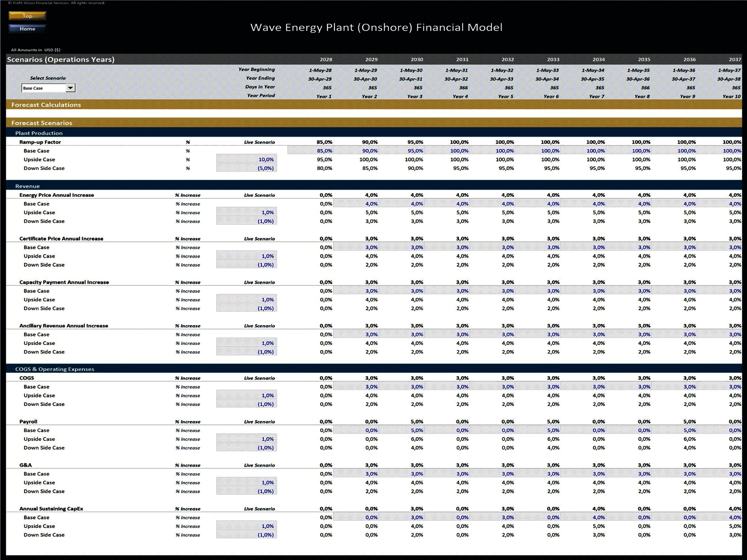Click the Annual Sustaining CapEx label
This screenshot has height=560, width=747.
pyautogui.click(x=51, y=509)
